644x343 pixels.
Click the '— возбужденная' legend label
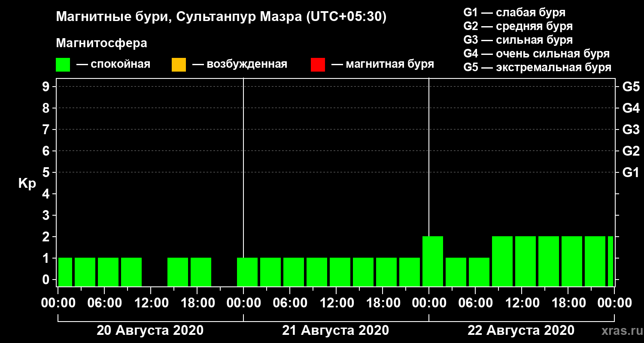[x=240, y=64]
